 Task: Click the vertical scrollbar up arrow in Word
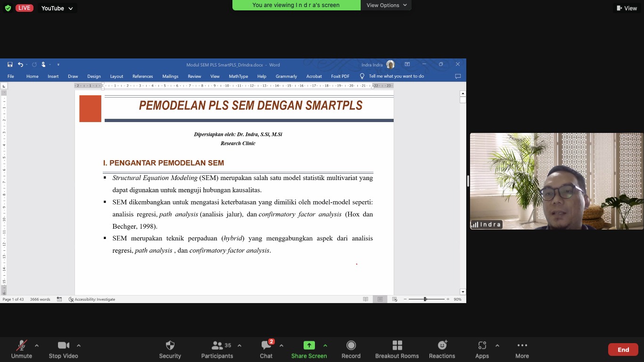pyautogui.click(x=463, y=93)
